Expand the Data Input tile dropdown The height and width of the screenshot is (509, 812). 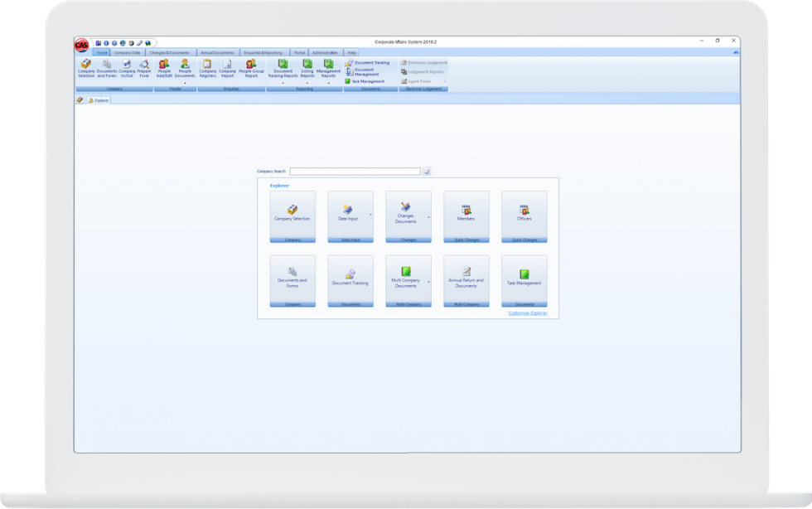click(x=370, y=215)
